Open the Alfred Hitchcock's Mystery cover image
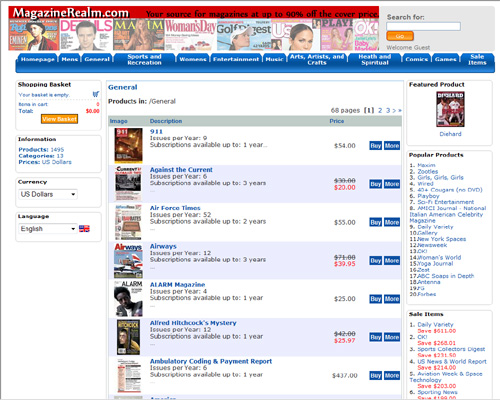The image size is (500, 400). tap(128, 337)
